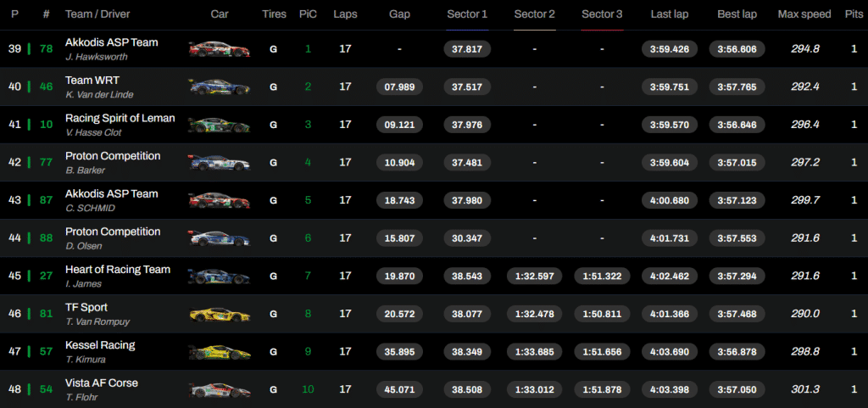
Task: Sort table by Best lap header
Action: click(x=736, y=14)
